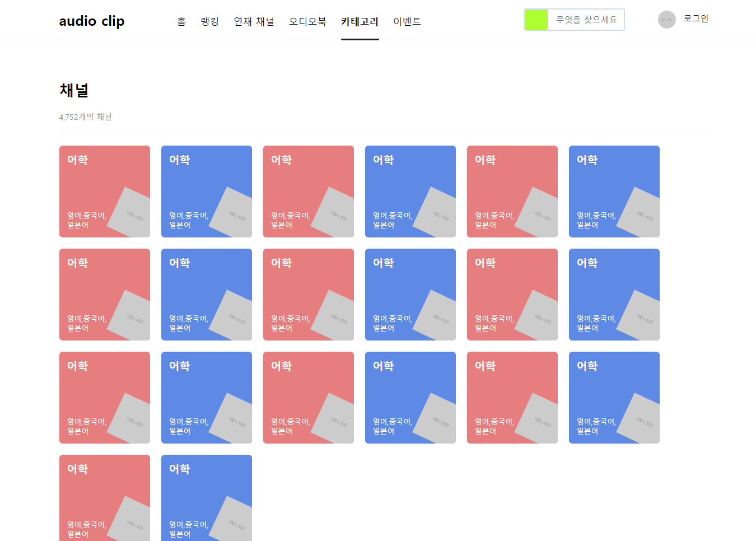Screen dimensions: 756x541
Task: Click the gray profile avatar icon
Action: click(666, 20)
